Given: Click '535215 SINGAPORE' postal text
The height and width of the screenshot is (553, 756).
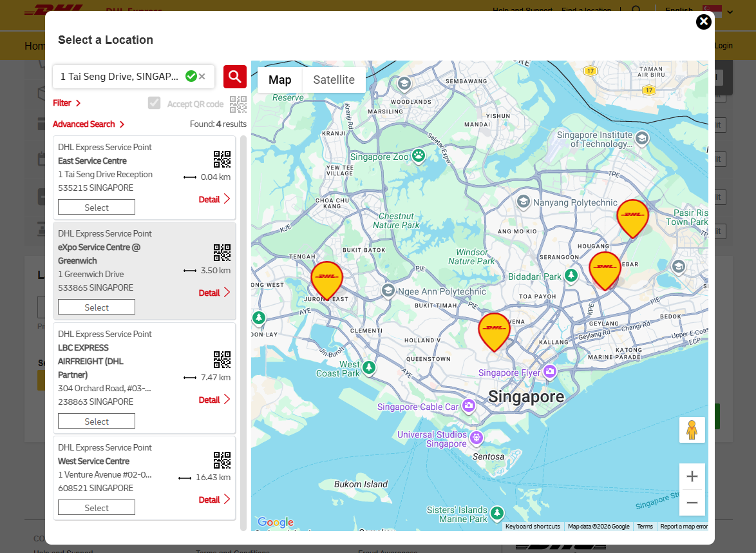Looking at the screenshot, I should (95, 188).
